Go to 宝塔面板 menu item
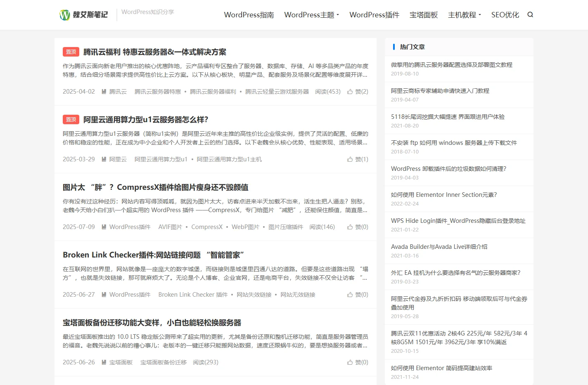This screenshot has width=588, height=385. (x=424, y=15)
